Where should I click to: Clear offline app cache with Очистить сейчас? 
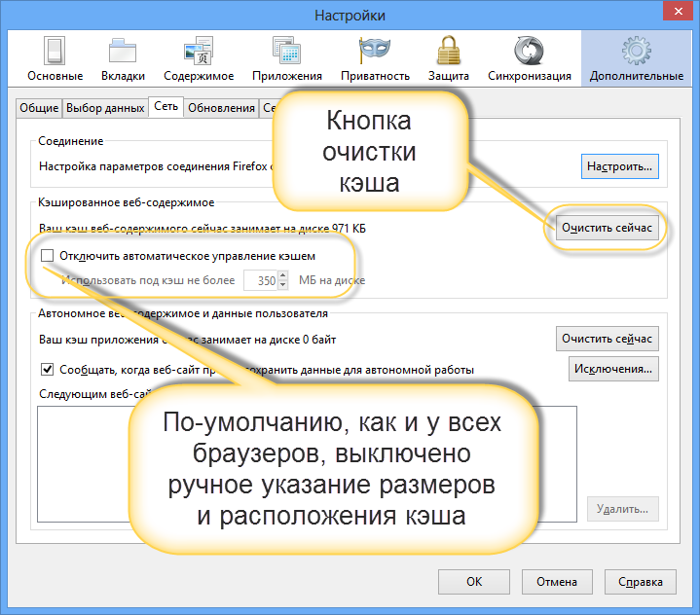(608, 339)
